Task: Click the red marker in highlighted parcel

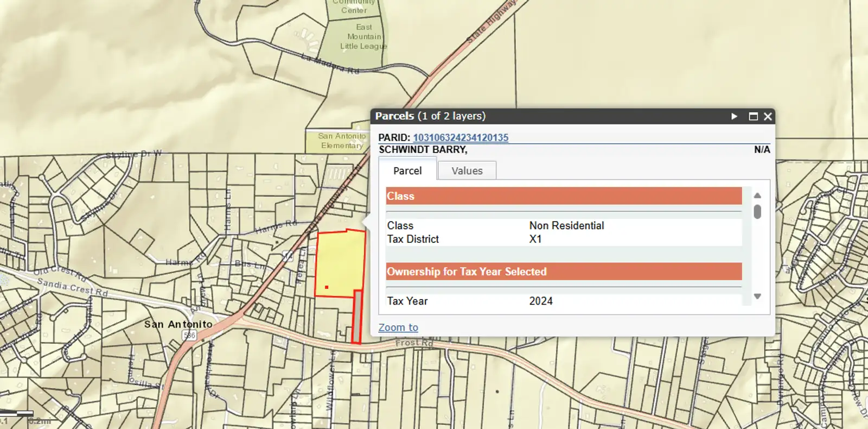Action: 327,287
